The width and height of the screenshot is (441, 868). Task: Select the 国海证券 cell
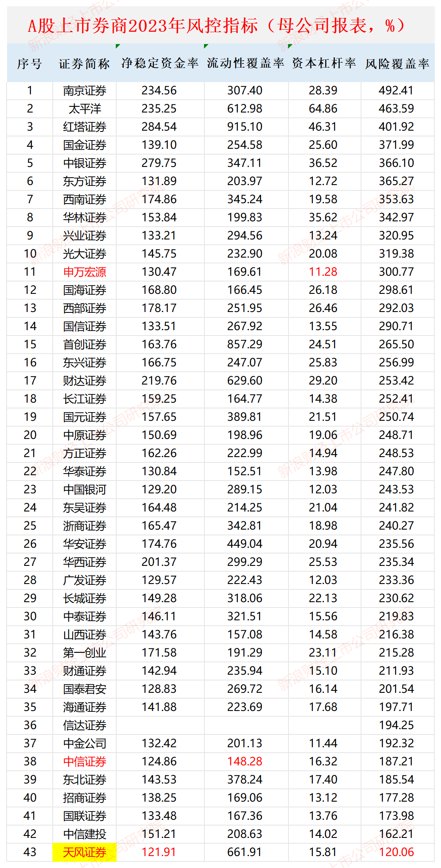84,290
